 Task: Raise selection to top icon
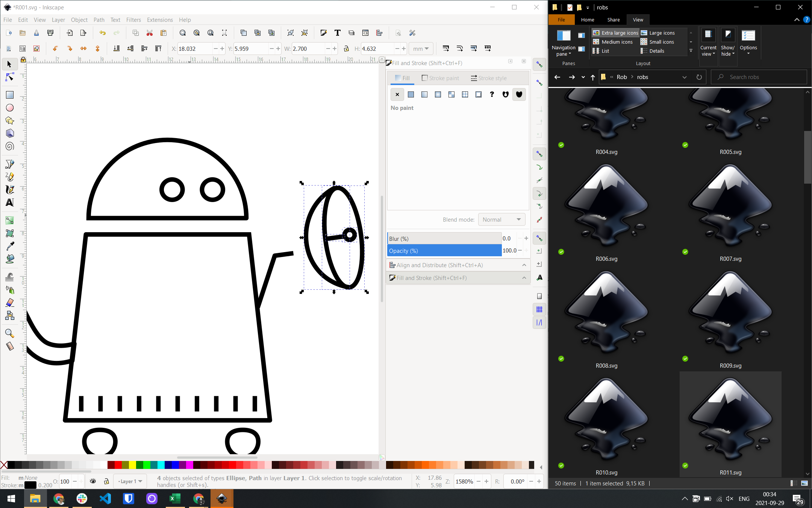click(158, 49)
